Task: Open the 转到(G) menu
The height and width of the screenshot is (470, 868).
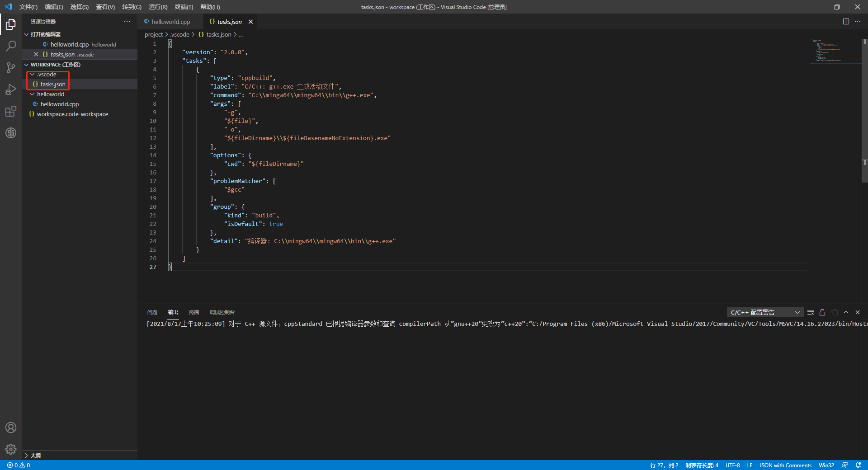Action: pos(132,7)
